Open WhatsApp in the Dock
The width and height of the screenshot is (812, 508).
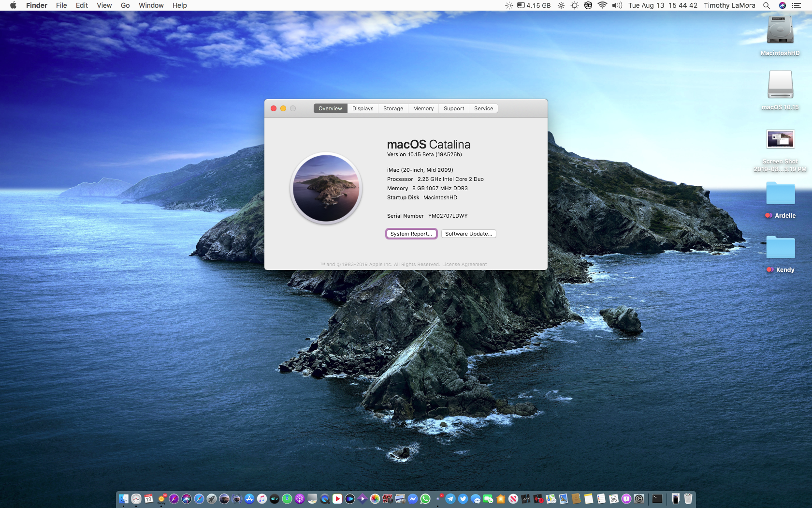pyautogui.click(x=425, y=499)
